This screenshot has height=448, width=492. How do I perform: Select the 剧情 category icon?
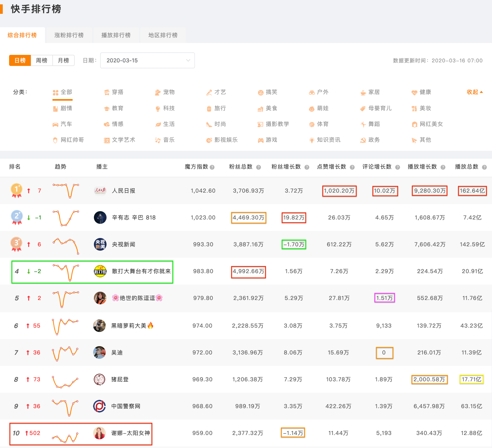pos(55,109)
